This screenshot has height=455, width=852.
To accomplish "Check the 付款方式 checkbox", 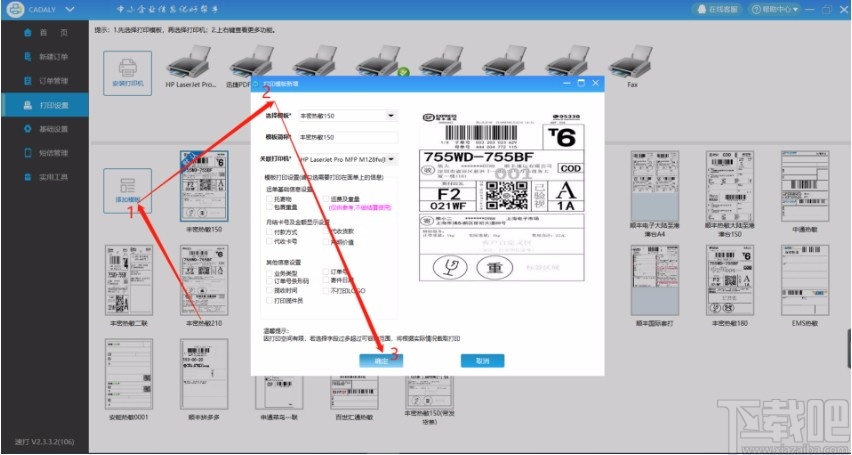I will tap(269, 232).
